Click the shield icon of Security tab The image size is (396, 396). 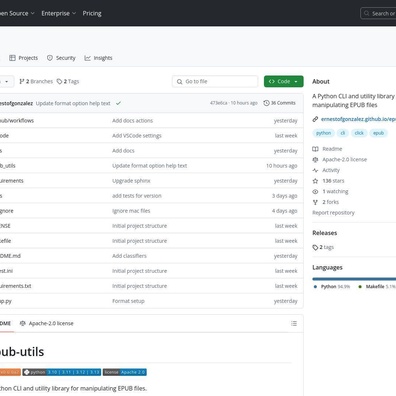click(x=50, y=58)
